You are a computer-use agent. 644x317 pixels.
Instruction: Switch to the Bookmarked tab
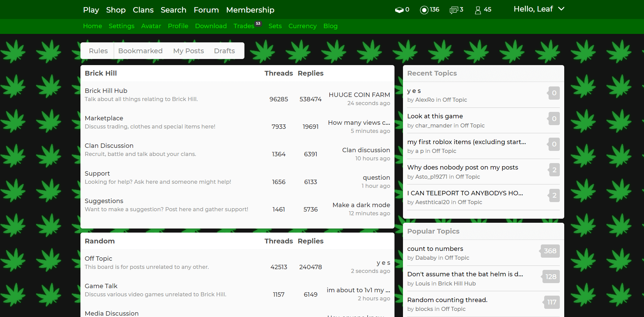click(x=140, y=51)
